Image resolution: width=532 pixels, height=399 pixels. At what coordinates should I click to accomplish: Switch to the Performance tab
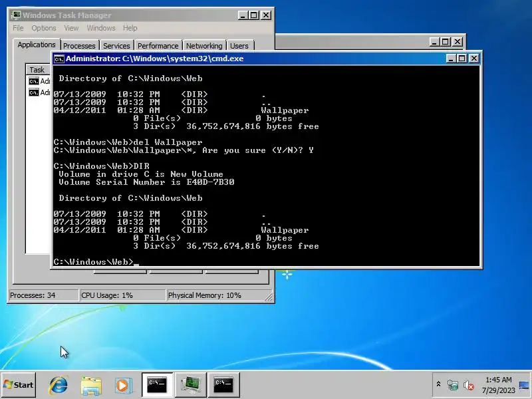tap(158, 45)
